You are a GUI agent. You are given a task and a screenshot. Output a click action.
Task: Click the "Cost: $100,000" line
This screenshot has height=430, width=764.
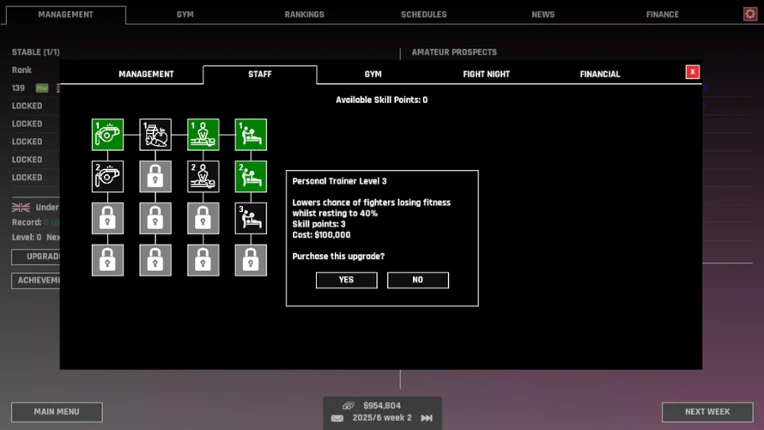tap(321, 235)
